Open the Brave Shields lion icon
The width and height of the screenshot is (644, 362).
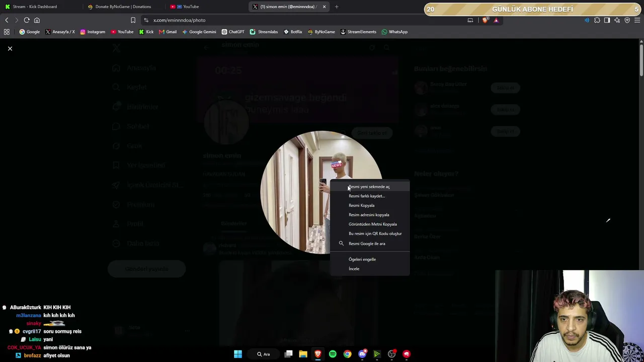(485, 20)
